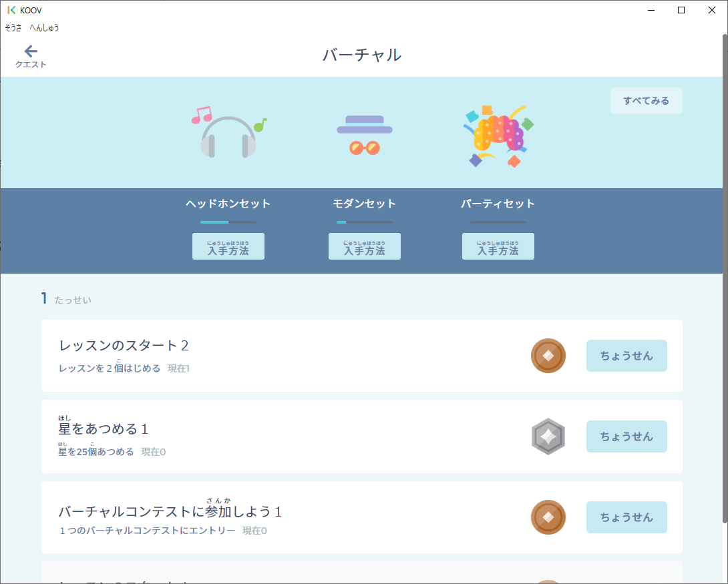Go back using the クエスト arrow
Image resolution: width=728 pixels, height=584 pixels.
click(31, 56)
